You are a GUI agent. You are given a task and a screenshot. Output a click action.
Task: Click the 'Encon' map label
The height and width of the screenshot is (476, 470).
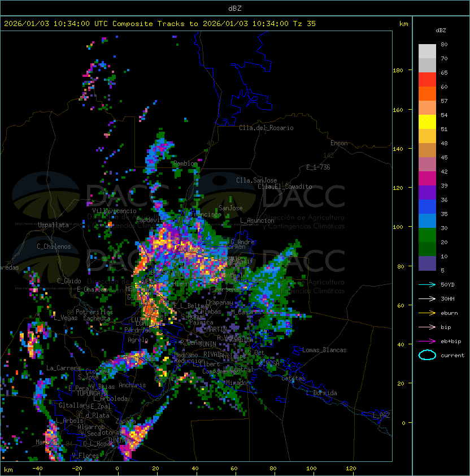pyautogui.click(x=339, y=143)
